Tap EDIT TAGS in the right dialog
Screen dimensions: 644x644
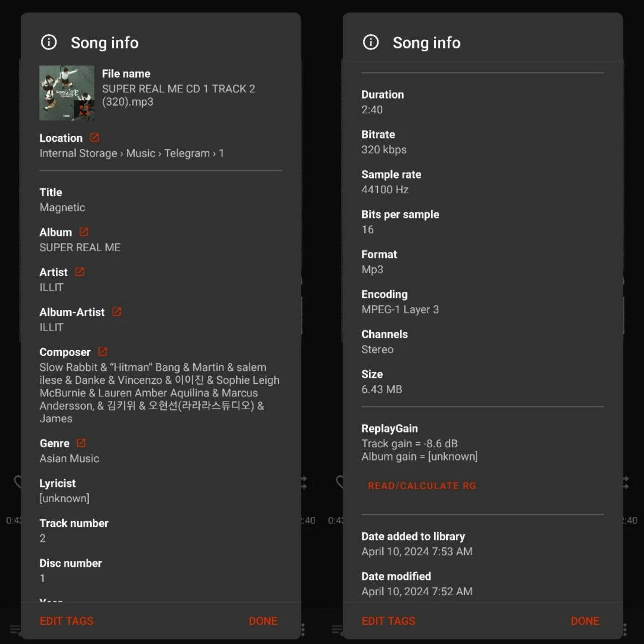[388, 621]
